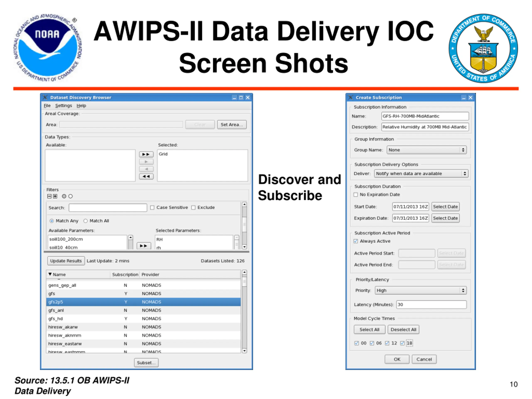Select hiresw_akarw dataset row
This screenshot has height=399, width=532.
(x=143, y=327)
